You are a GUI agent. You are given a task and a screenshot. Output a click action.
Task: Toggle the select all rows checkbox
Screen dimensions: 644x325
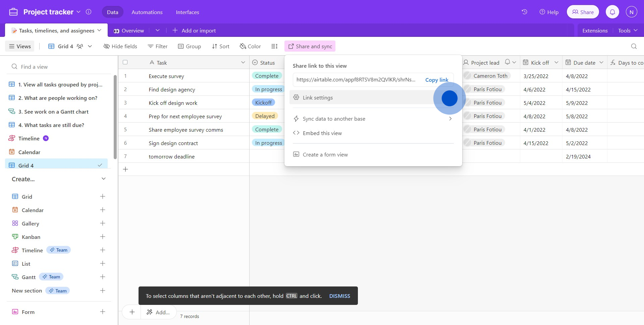pos(125,62)
